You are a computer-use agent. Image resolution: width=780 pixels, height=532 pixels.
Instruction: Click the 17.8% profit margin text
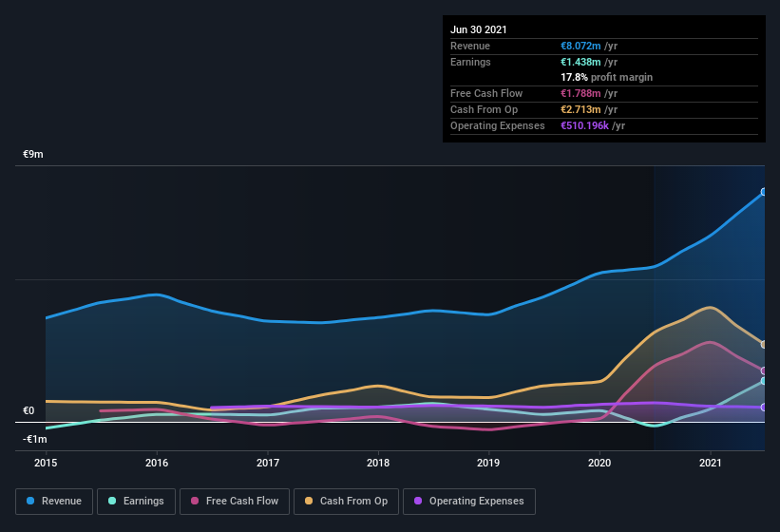pos(606,77)
